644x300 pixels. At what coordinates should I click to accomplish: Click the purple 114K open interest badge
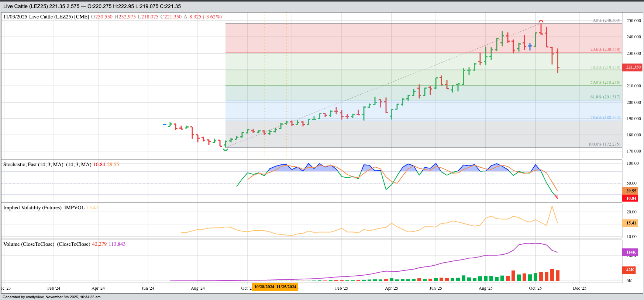click(630, 252)
